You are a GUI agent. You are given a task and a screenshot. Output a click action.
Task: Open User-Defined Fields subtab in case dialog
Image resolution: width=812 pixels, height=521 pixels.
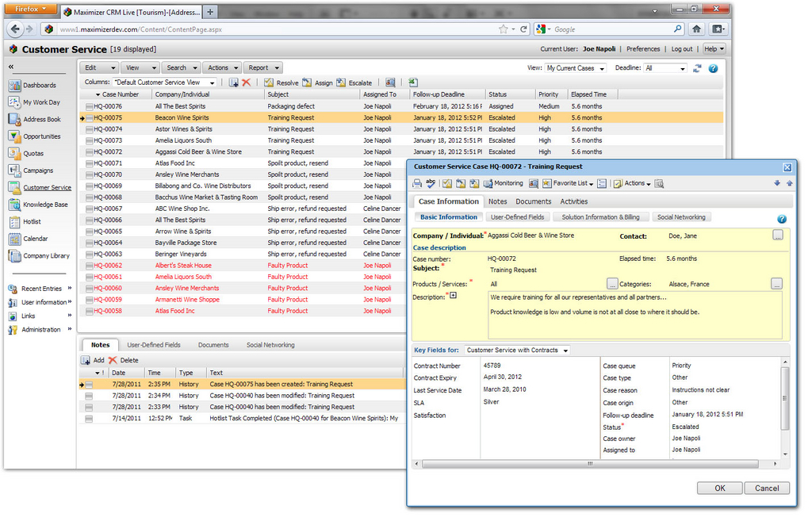coord(517,217)
